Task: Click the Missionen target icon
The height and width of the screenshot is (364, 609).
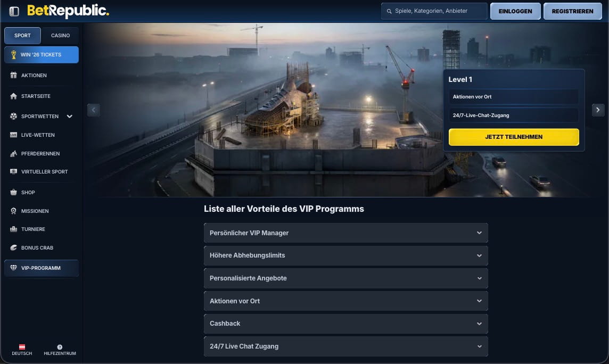Action: tap(13, 211)
